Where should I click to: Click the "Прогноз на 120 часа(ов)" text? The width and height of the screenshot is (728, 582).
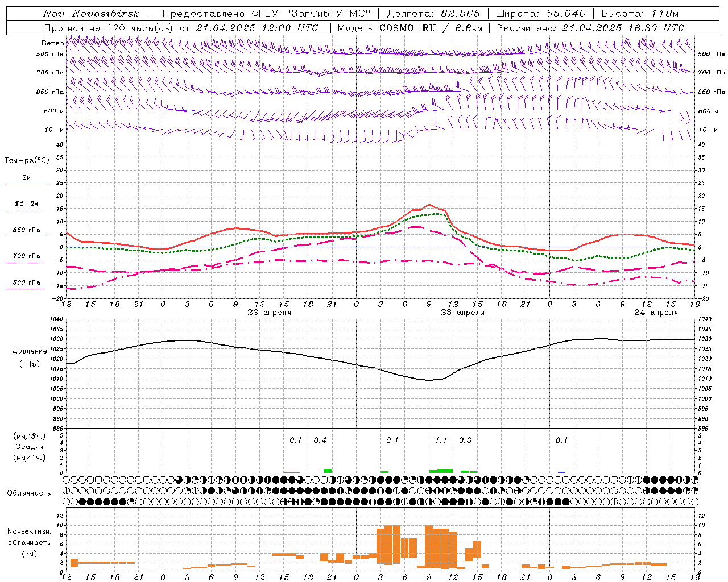[109, 28]
